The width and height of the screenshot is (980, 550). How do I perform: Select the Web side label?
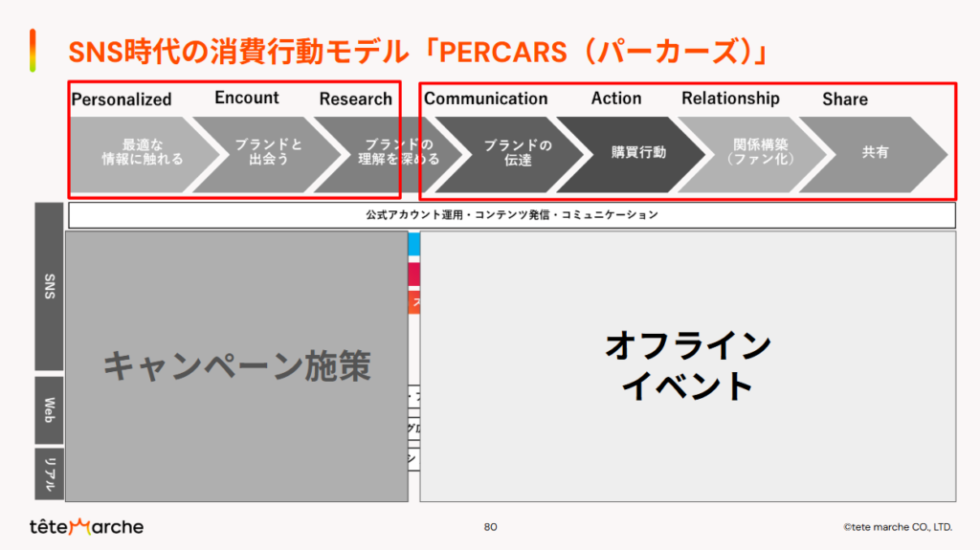tap(50, 409)
